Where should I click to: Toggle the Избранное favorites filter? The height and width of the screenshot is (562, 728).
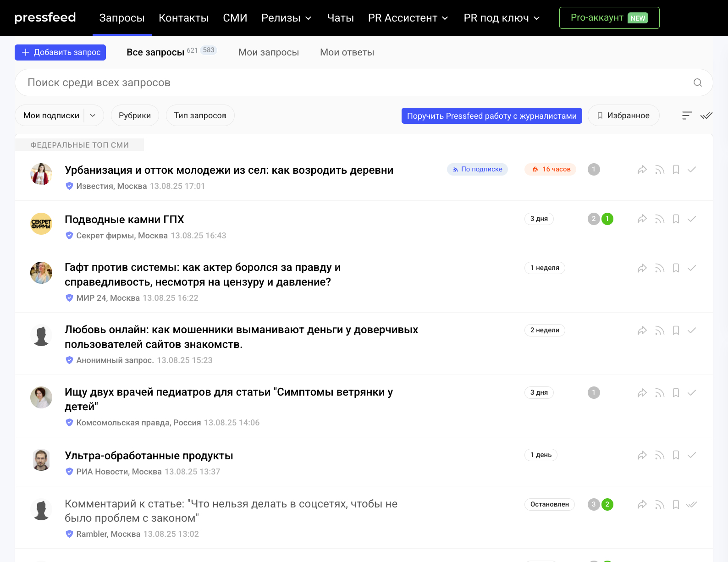pos(623,116)
